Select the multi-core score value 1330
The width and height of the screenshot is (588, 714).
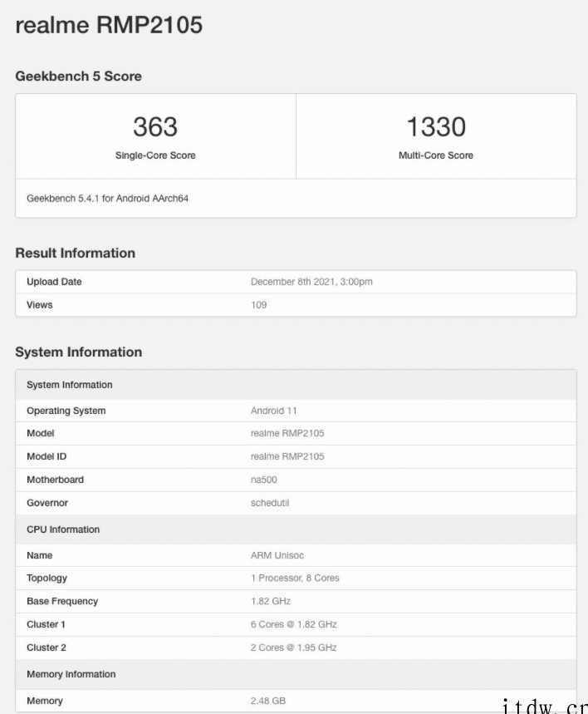coord(436,126)
